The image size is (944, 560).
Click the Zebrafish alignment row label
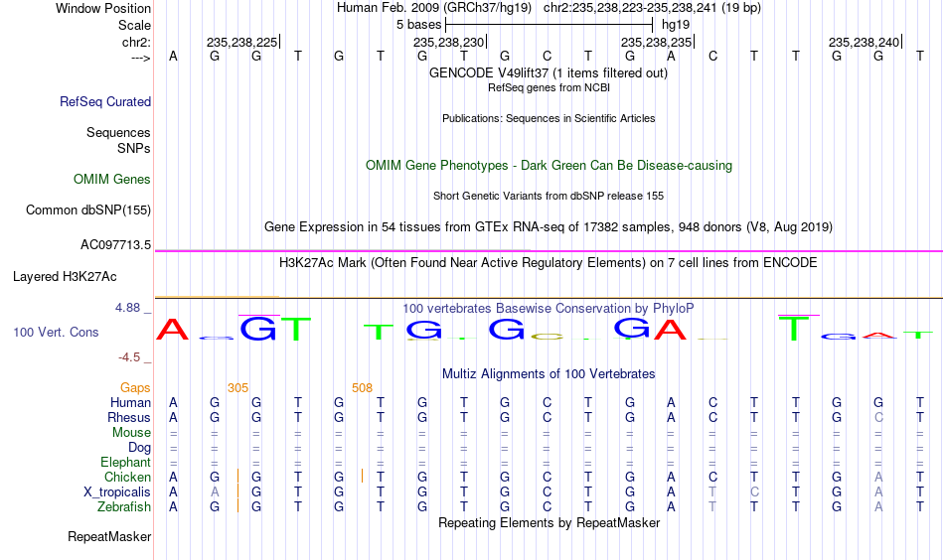[x=124, y=506]
